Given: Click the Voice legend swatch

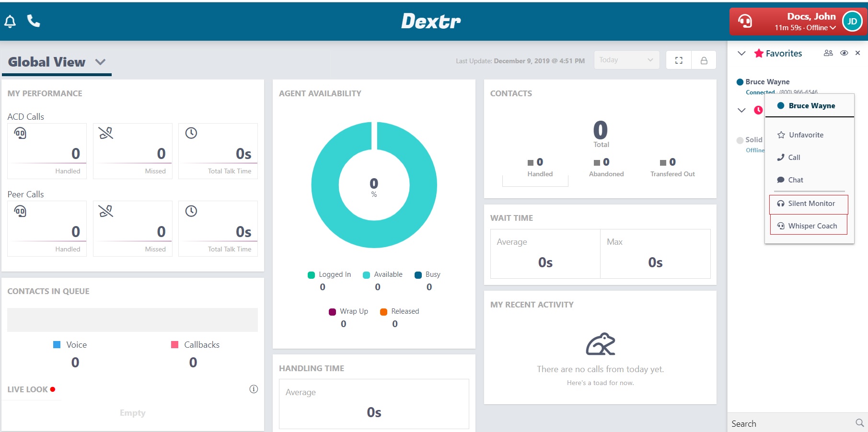Looking at the screenshot, I should click(57, 345).
